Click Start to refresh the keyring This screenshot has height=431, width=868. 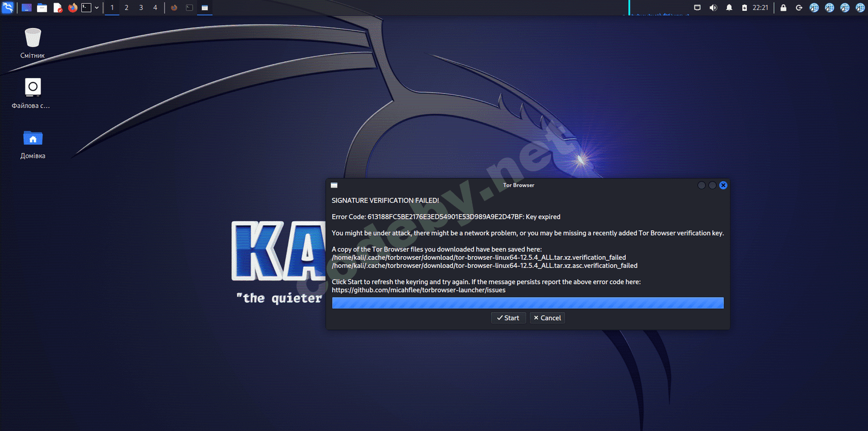point(508,318)
